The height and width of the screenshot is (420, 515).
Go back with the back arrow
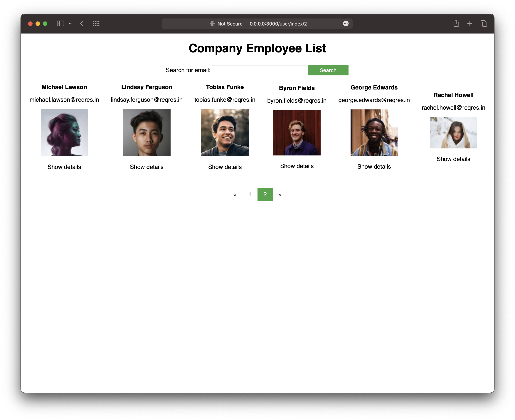[82, 23]
